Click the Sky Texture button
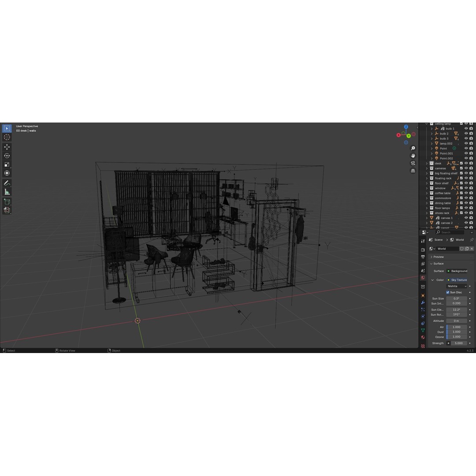The image size is (476, 476). [x=458, y=280]
